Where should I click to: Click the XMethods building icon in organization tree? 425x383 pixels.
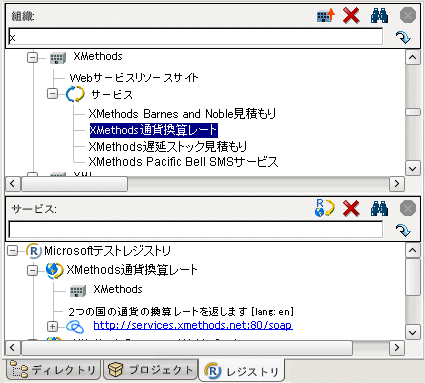click(58, 58)
